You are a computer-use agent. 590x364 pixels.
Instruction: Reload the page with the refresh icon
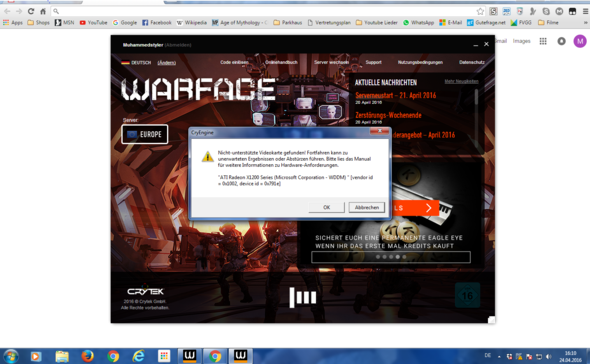[31, 11]
